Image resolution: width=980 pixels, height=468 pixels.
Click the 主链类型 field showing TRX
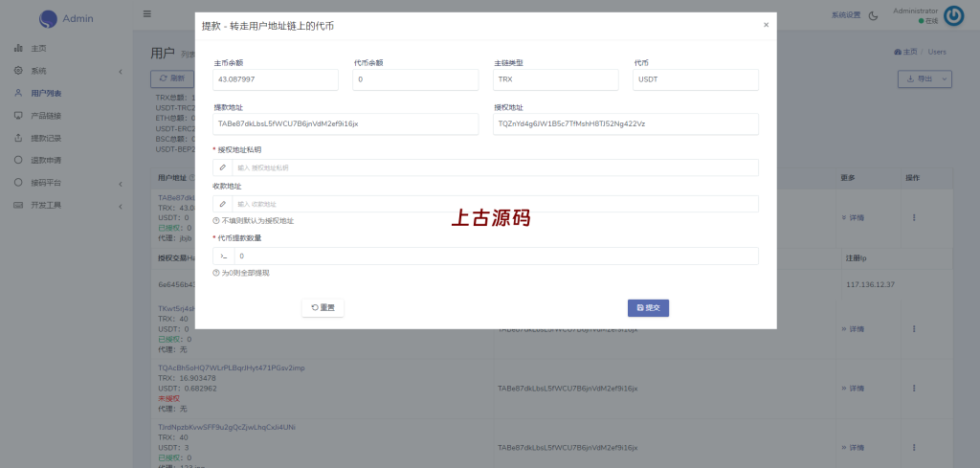[x=556, y=79]
